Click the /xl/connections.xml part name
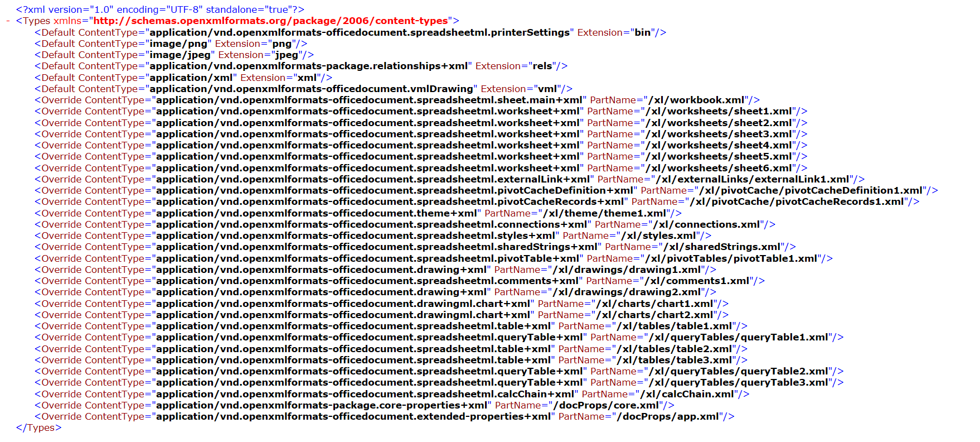This screenshot has height=442, width=980. 707,224
